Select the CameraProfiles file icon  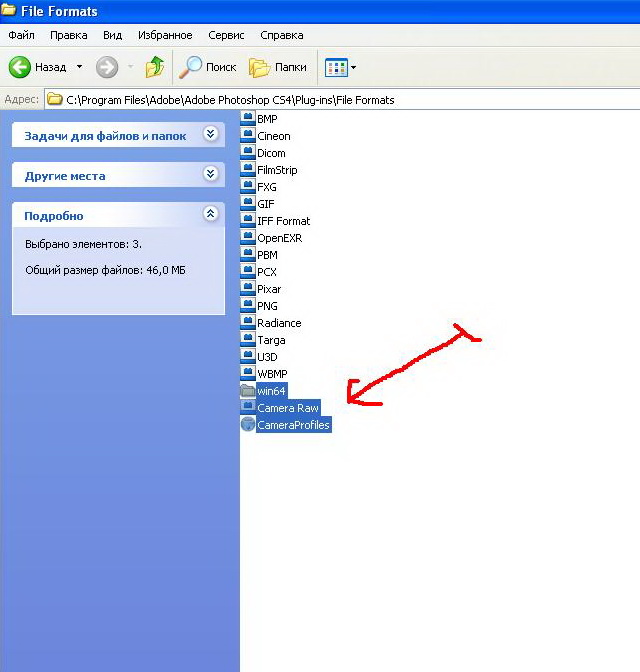pyautogui.click(x=248, y=424)
